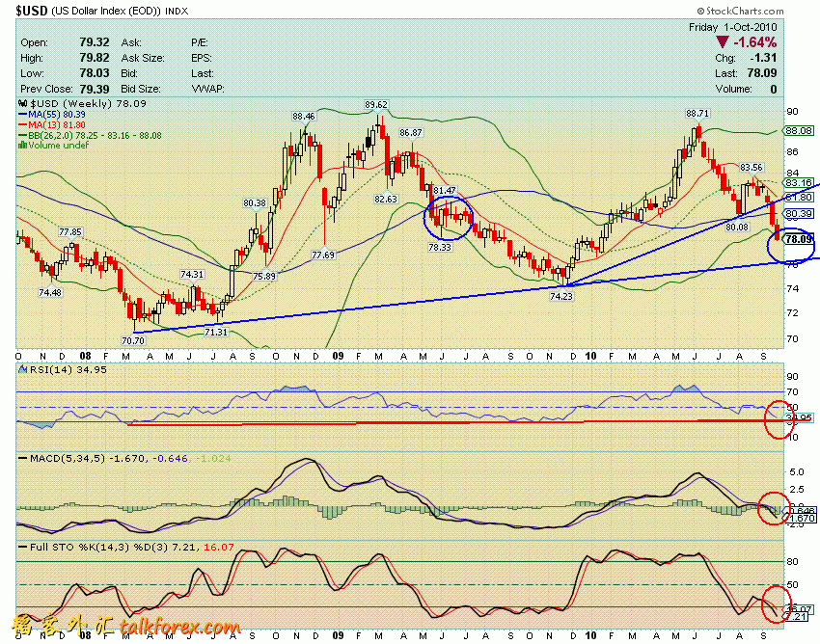Viewport: 820px width, 644px height.
Task: Click the 82.63 price label
Action: [x=386, y=199]
